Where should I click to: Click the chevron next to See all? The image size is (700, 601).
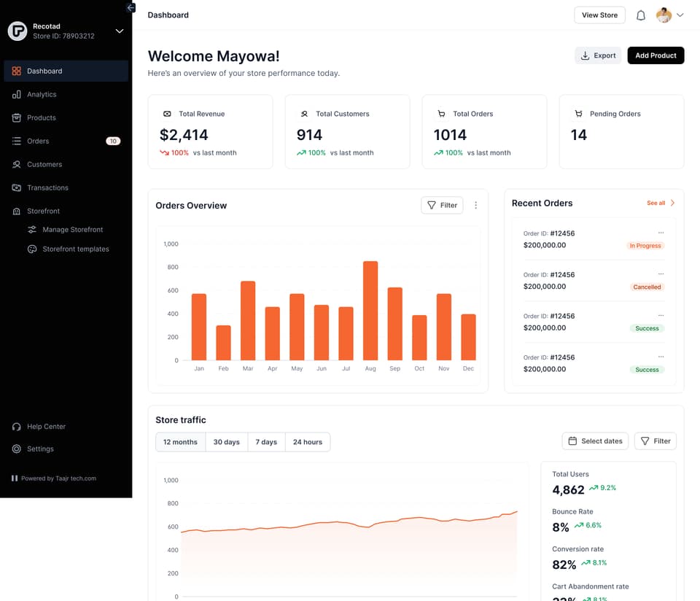pyautogui.click(x=672, y=203)
